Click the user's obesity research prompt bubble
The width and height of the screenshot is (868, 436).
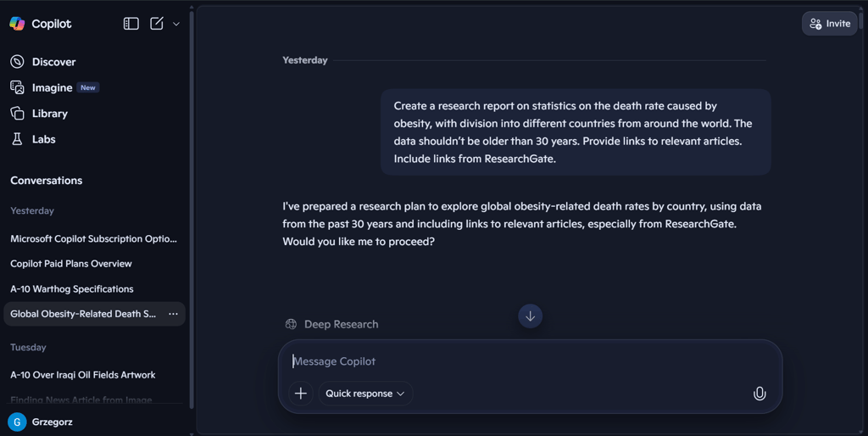pos(576,131)
